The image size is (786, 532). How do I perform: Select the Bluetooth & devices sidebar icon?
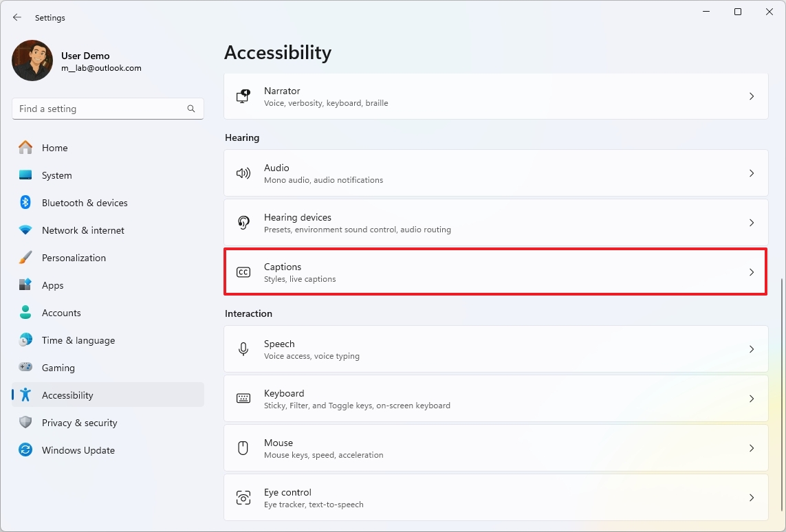(25, 203)
